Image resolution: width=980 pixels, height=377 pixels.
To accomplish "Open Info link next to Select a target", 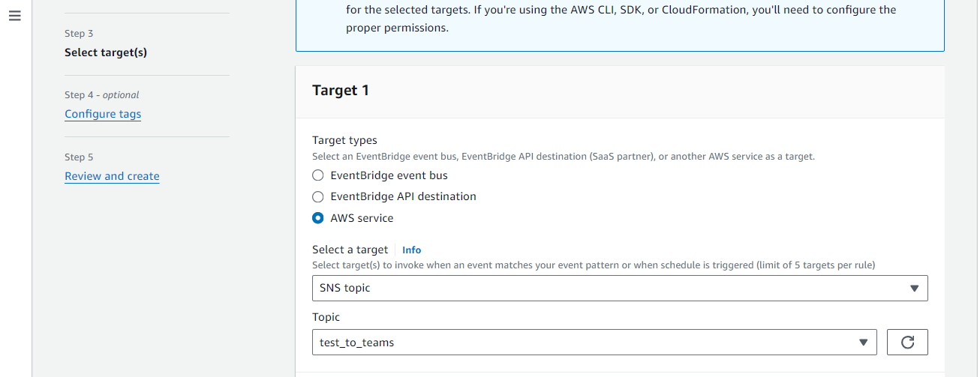I will point(411,250).
